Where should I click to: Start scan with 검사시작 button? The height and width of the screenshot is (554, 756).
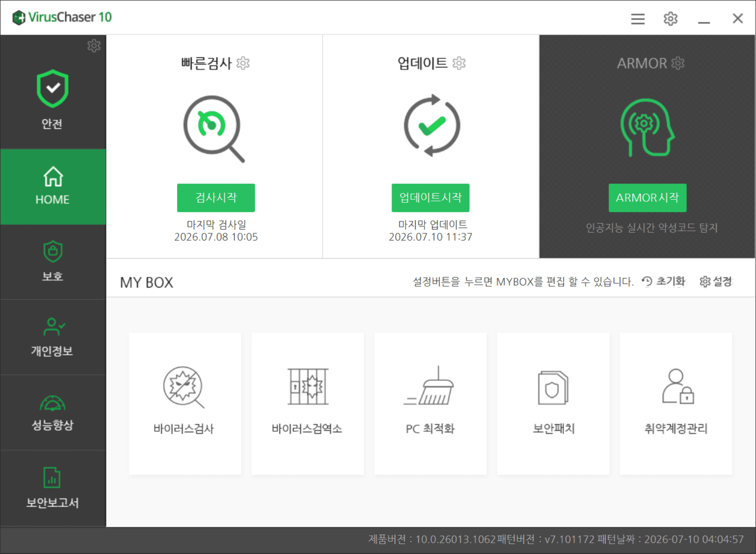pos(216,198)
